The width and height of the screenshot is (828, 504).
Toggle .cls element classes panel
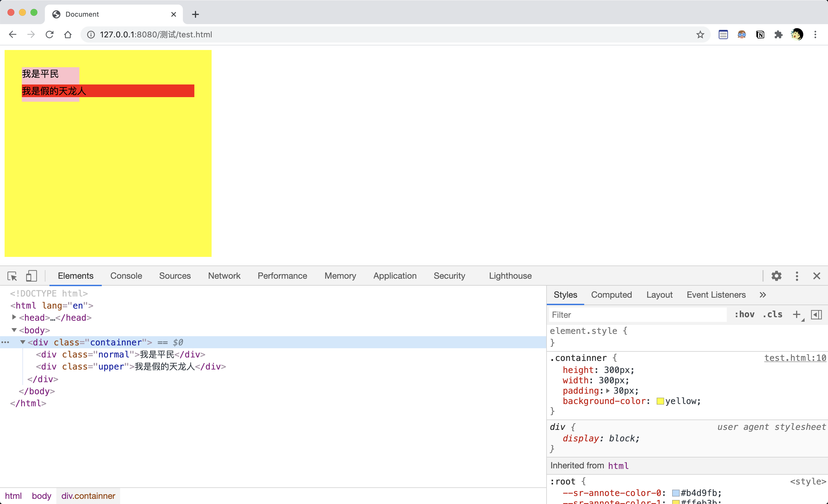point(773,315)
